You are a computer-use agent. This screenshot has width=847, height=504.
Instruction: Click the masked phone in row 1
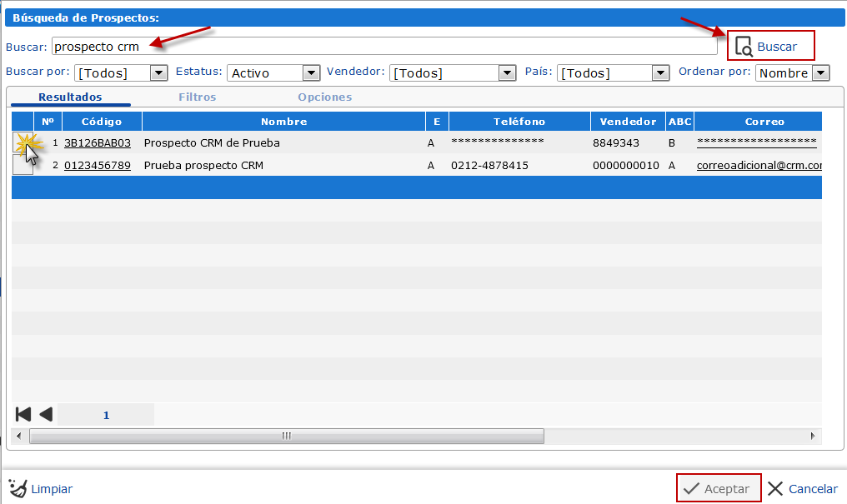tap(498, 142)
